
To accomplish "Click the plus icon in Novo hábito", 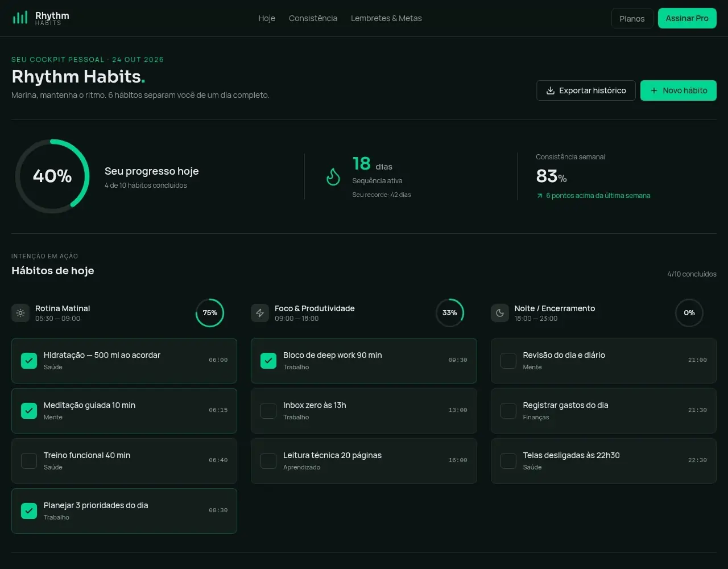I will 654,90.
